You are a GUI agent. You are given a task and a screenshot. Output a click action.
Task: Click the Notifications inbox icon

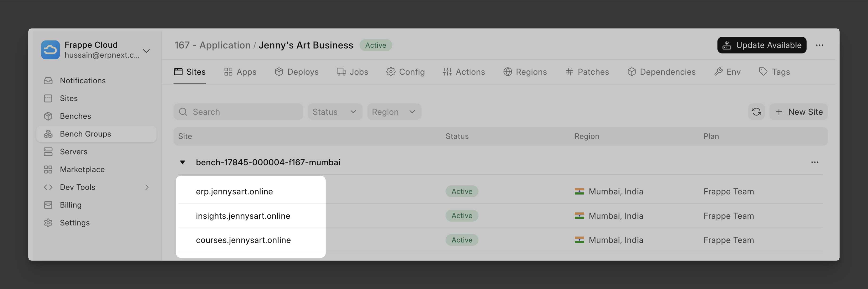coord(48,81)
